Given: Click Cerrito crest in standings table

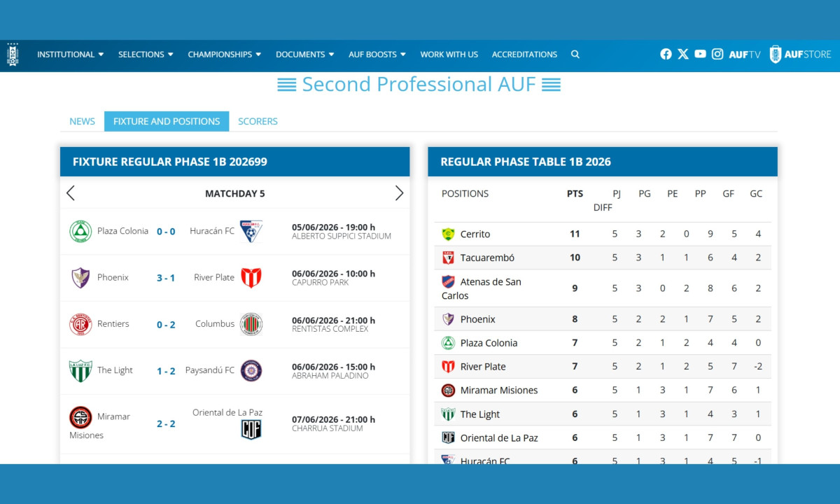Looking at the screenshot, I should pyautogui.click(x=448, y=234).
